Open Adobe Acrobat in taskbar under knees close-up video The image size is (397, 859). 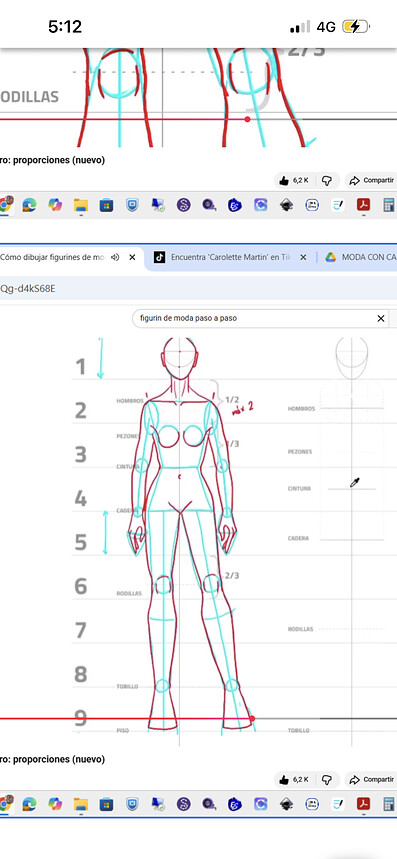pyautogui.click(x=364, y=205)
